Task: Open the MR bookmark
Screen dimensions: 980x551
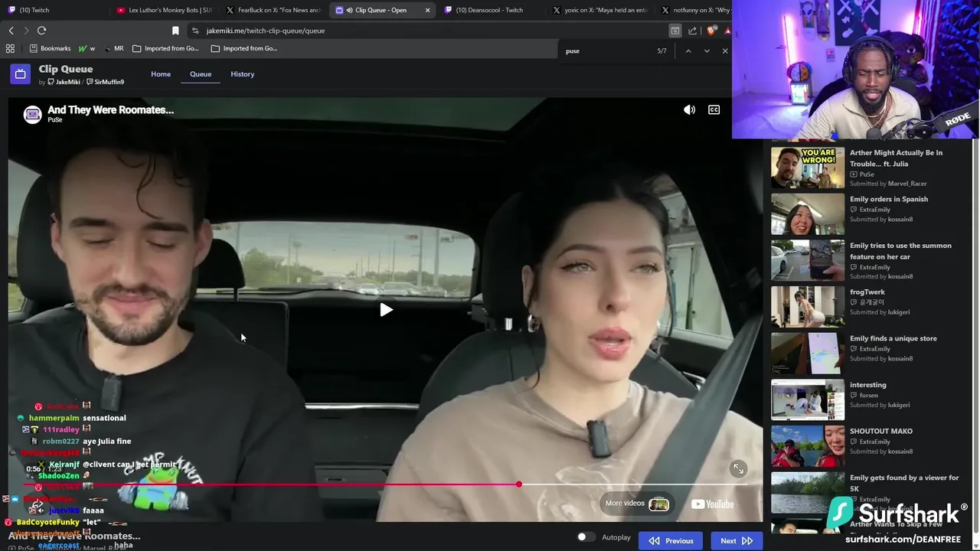Action: 113,48
